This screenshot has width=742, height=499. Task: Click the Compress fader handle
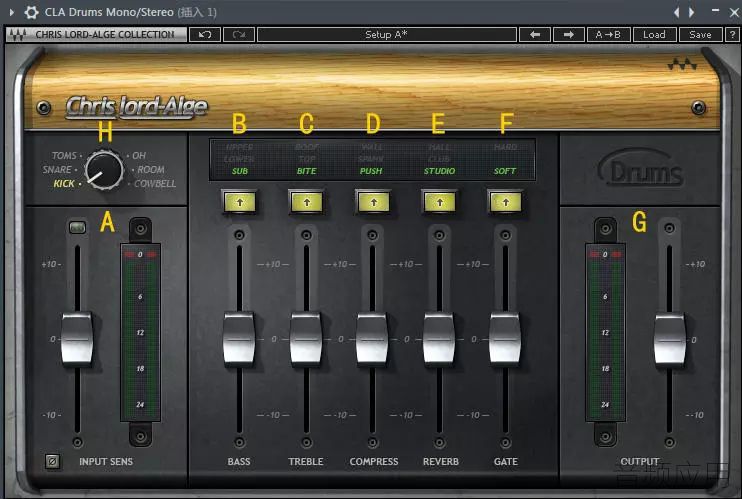point(372,339)
